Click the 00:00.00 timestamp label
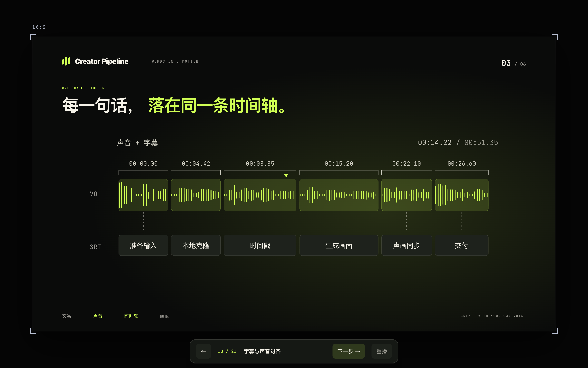The image size is (588, 368). click(143, 164)
